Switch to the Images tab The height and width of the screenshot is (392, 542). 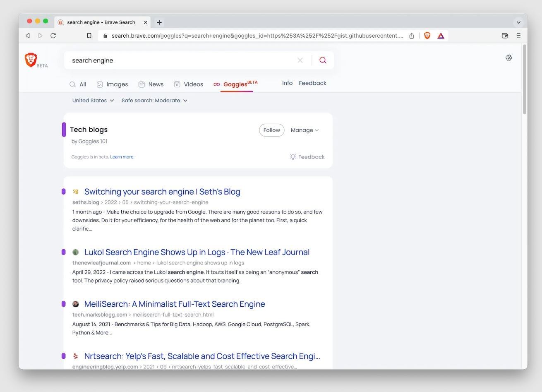pos(112,84)
